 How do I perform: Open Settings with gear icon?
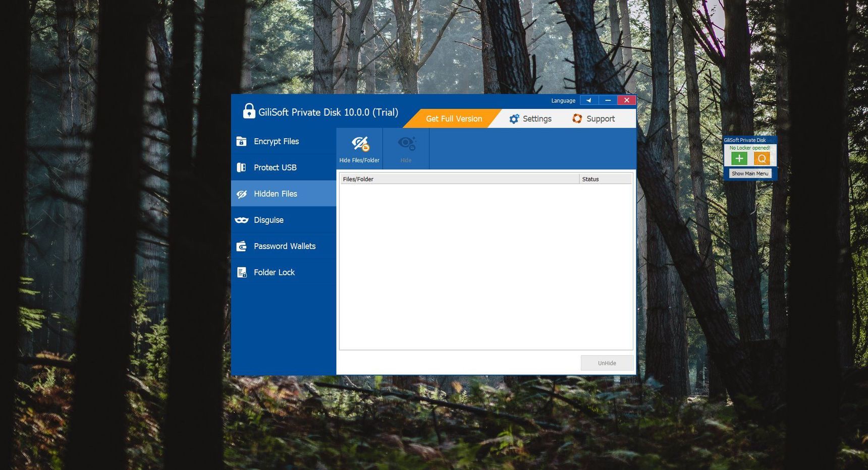530,119
